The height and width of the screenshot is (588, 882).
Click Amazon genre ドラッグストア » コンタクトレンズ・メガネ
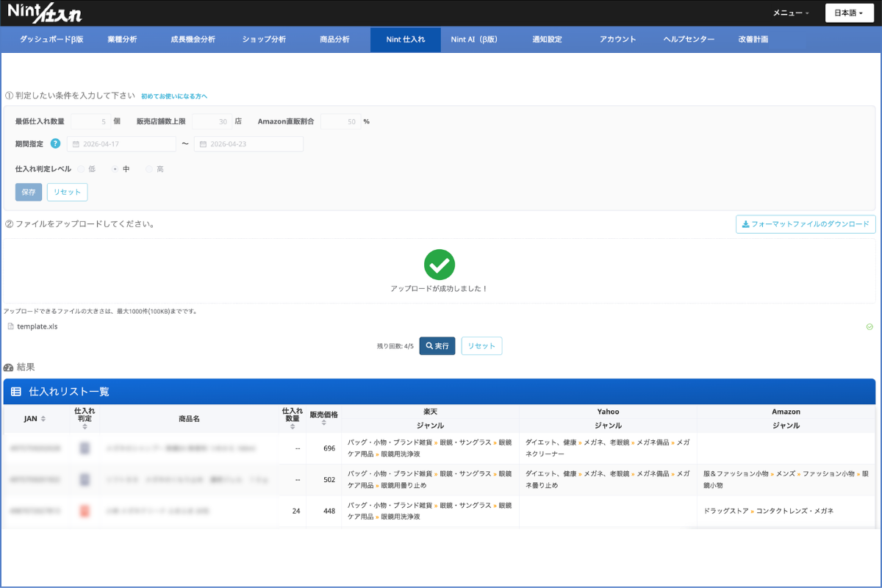[769, 511]
